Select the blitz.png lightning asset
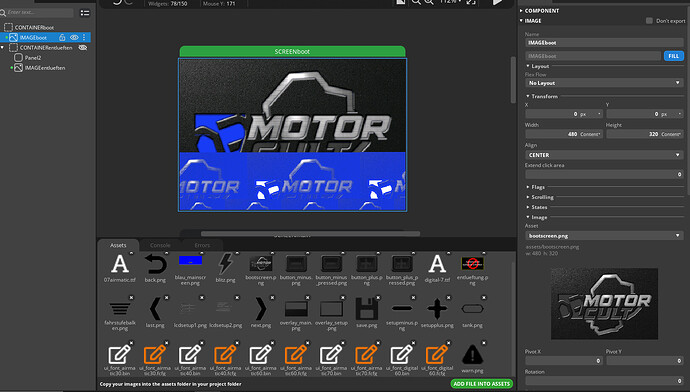The width and height of the screenshot is (690, 392). click(225, 264)
